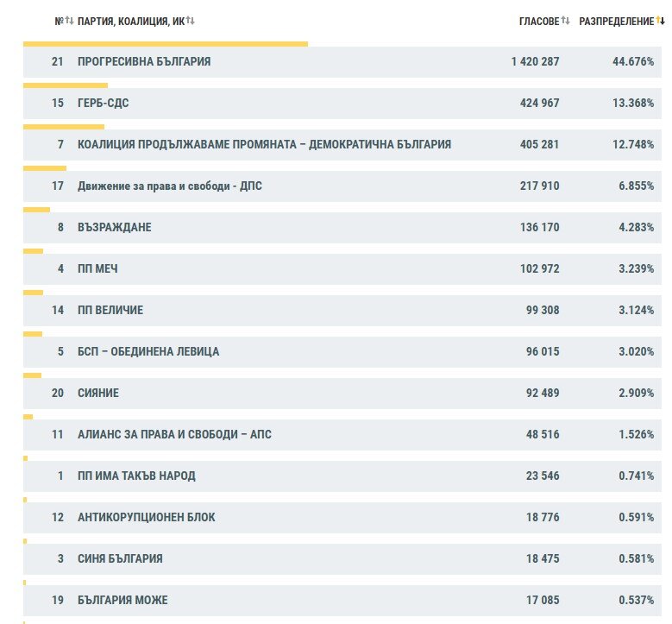Click the ГЕРБ-СДС yellow percentage bar

pyautogui.click(x=66, y=85)
